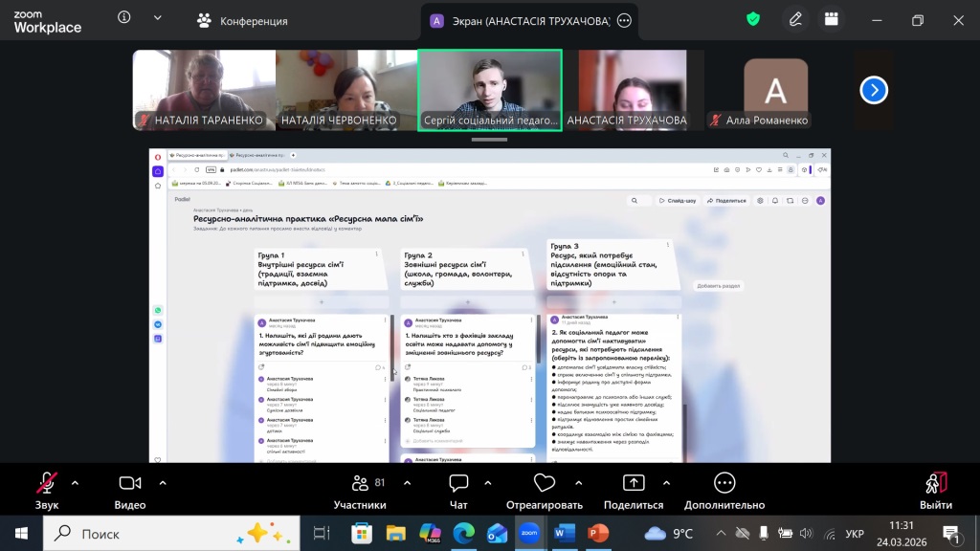The image size is (980, 551).
Task: Expand audio settings chevron
Action: 76,482
